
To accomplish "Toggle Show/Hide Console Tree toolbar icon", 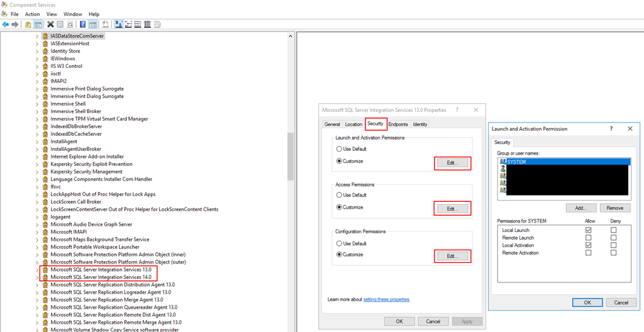I will pyautogui.click(x=38, y=25).
